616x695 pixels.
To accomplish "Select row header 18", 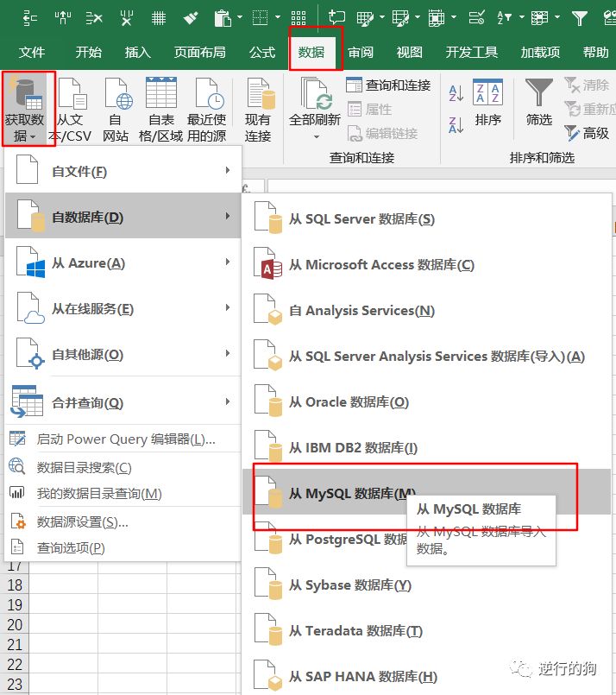I will pos(15,585).
